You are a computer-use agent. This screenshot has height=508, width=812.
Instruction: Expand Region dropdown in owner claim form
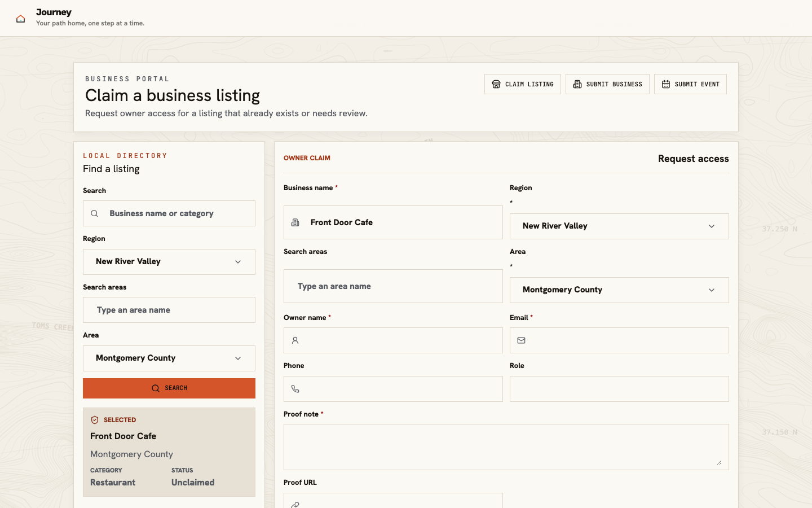click(x=619, y=226)
